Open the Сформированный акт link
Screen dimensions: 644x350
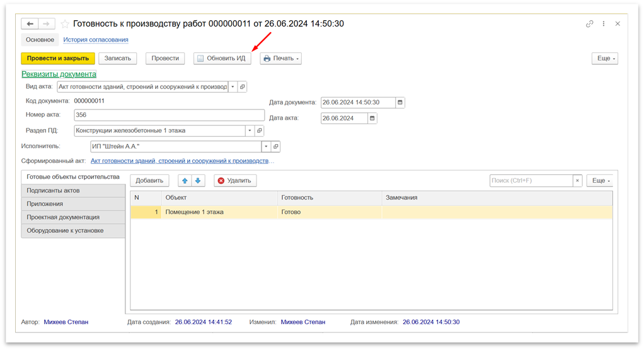(183, 161)
